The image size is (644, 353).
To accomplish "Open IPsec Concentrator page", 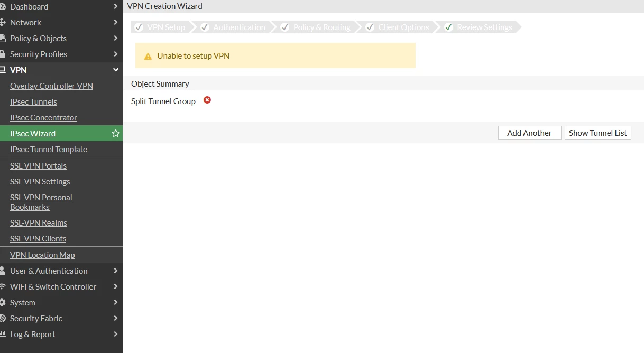I will pyautogui.click(x=43, y=118).
